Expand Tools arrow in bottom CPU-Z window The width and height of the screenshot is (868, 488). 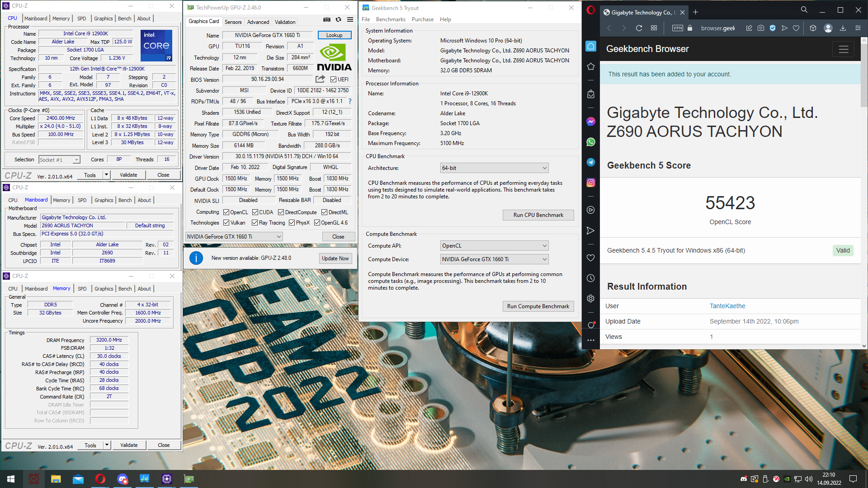[x=107, y=445]
